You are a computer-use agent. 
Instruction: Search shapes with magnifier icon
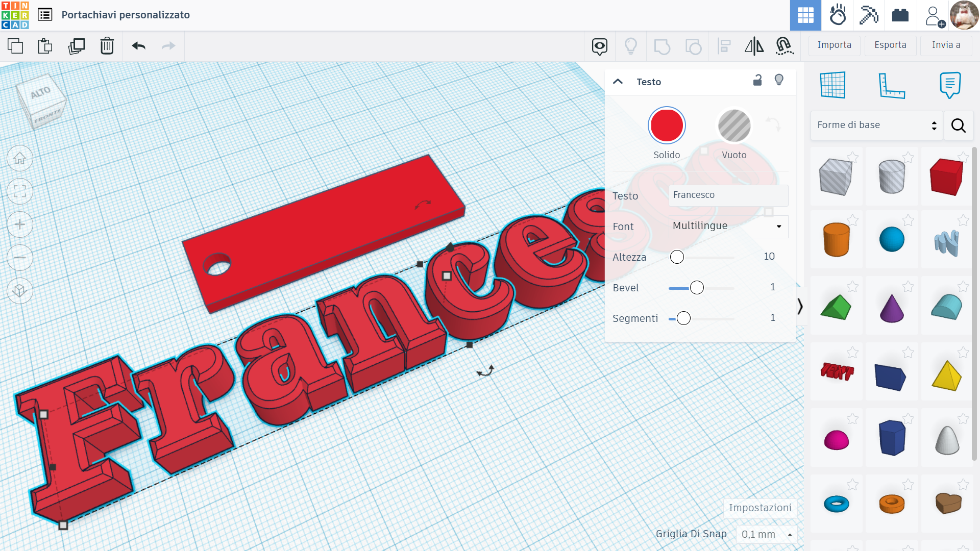tap(959, 126)
